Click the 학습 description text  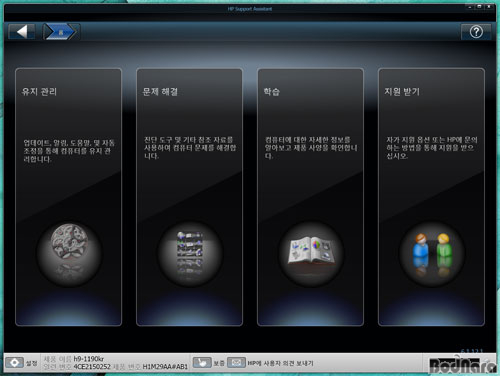click(x=311, y=148)
